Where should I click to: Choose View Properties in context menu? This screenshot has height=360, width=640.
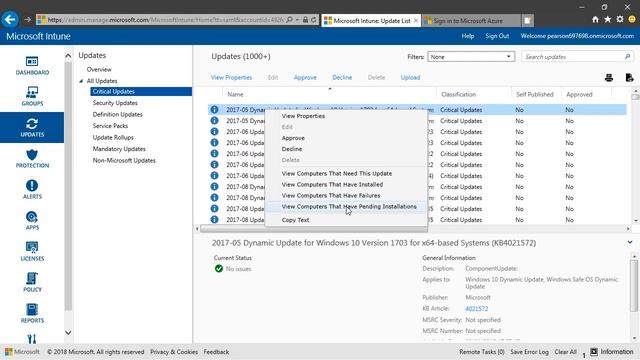303,116
